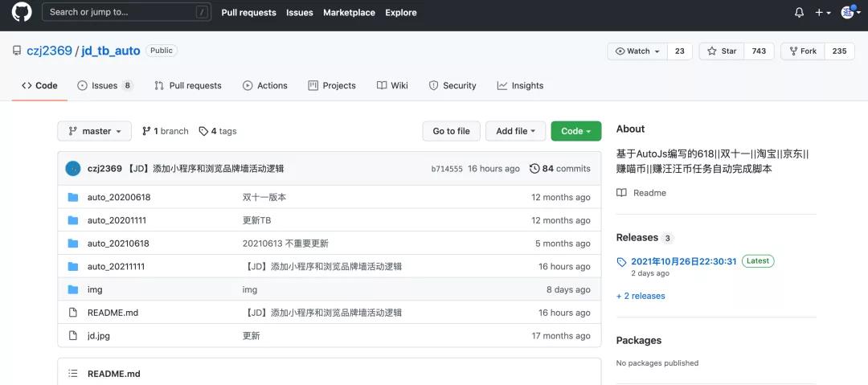Click the Go to file button
The image size is (868, 385).
(451, 131)
